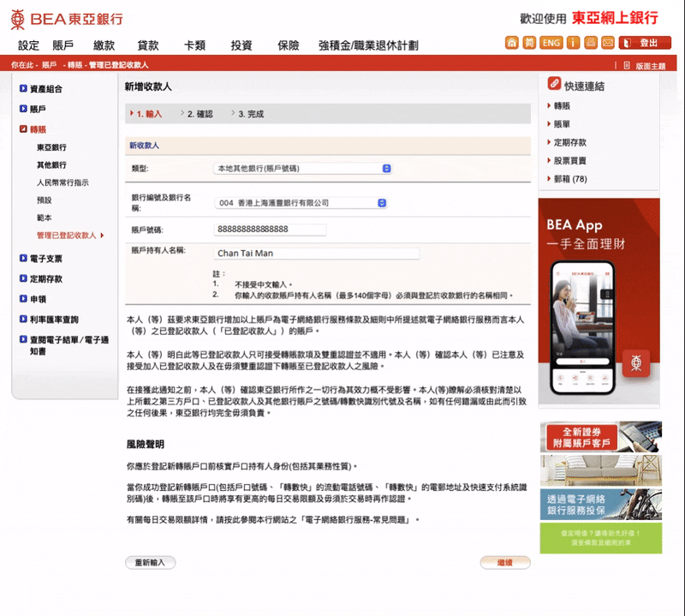Click the 風險聲明 heading
Screen dimensions: 685x616
[x=146, y=445]
